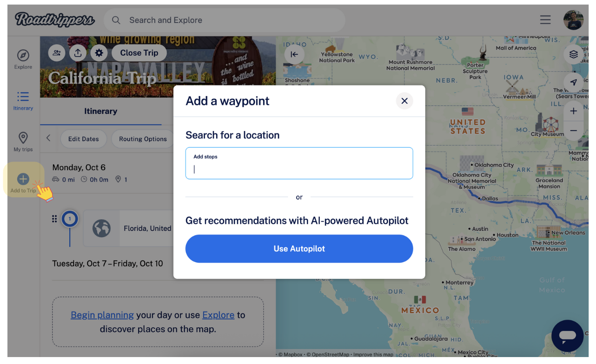The height and width of the screenshot is (364, 596).
Task: Click the Explore compass icon in sidebar
Action: tap(23, 56)
